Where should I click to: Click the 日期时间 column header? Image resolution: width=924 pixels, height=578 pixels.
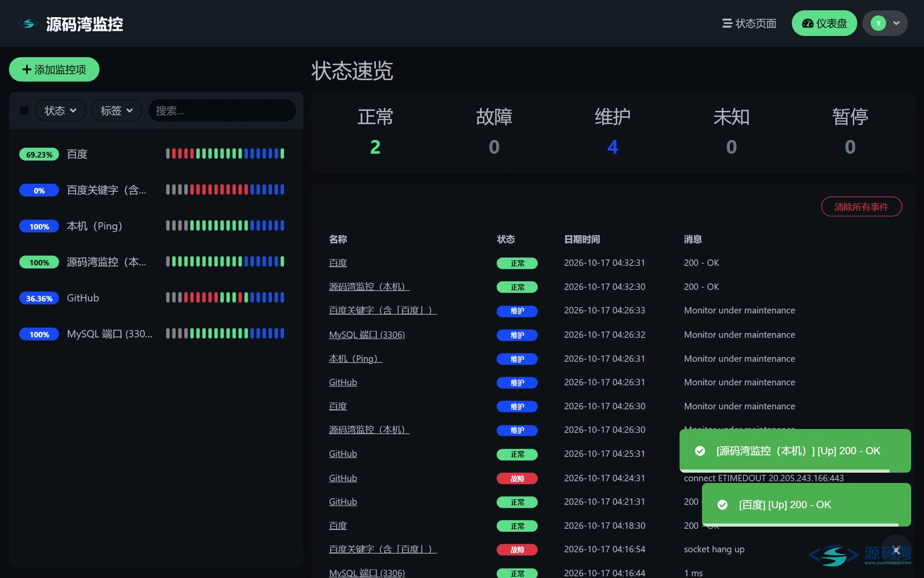click(582, 239)
